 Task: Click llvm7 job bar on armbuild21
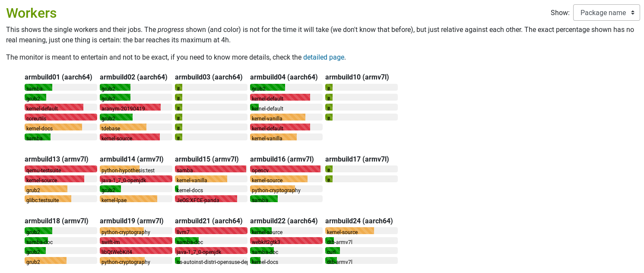[211, 231]
